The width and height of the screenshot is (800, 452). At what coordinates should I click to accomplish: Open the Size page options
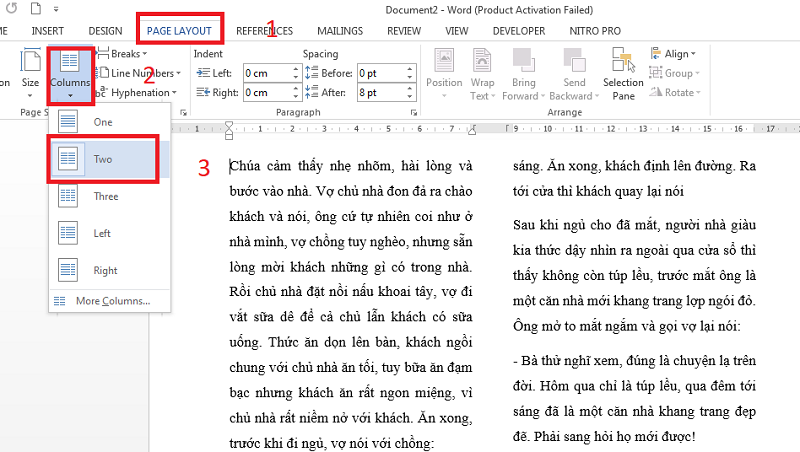[30, 74]
